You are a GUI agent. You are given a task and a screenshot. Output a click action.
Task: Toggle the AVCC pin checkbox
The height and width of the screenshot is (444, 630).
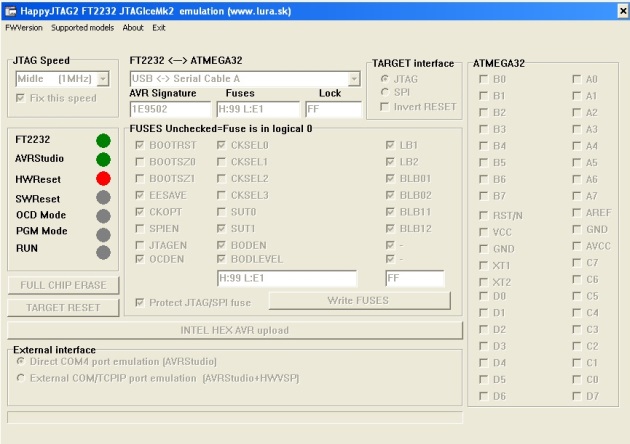click(577, 246)
